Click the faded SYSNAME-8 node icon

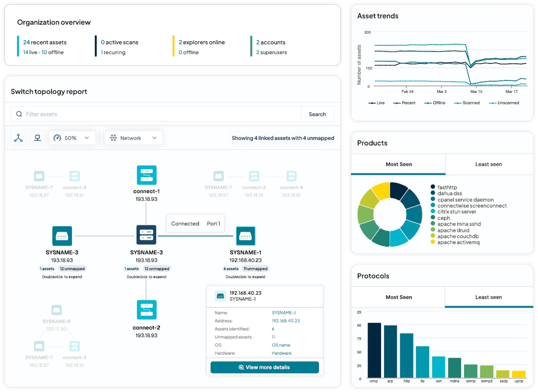pos(56,310)
